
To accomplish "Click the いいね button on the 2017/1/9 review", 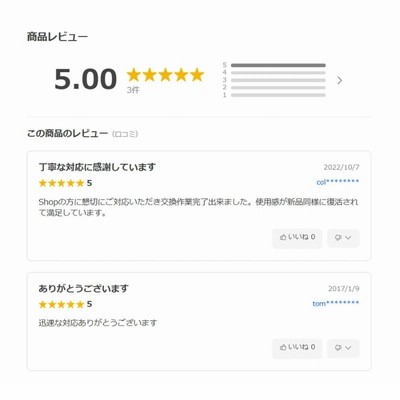I will tap(297, 348).
